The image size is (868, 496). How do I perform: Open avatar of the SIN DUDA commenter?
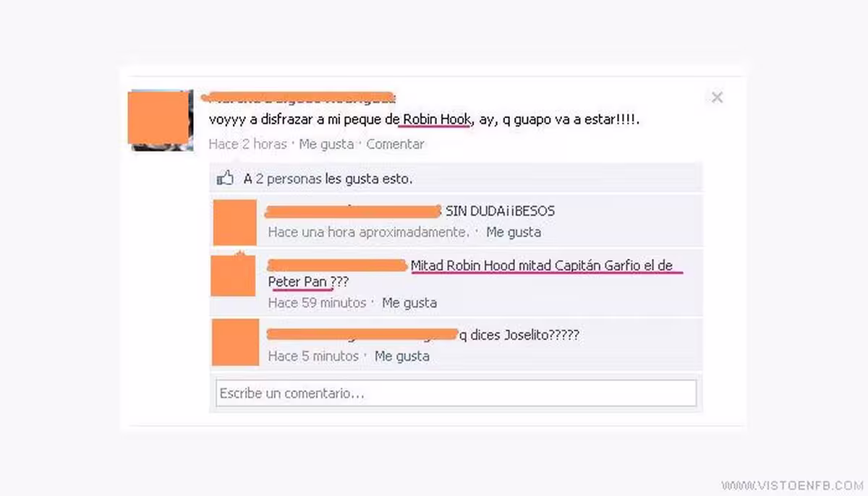click(x=234, y=223)
